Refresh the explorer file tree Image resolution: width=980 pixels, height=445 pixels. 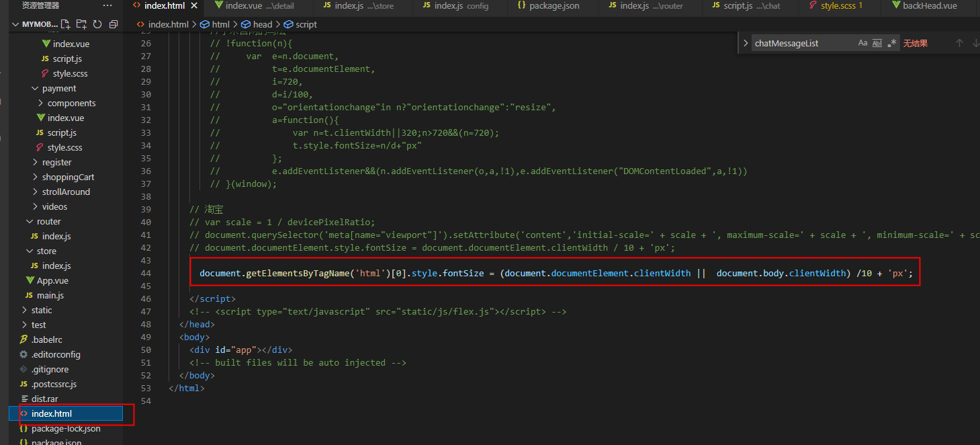coord(97,24)
